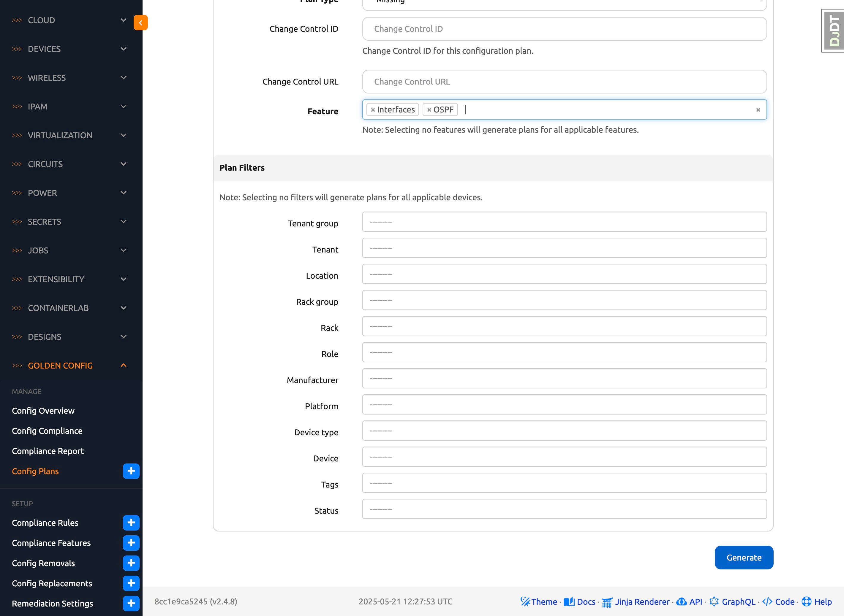Click plus icon beside Config Replacements
This screenshot has height=616, width=844.
click(x=131, y=583)
